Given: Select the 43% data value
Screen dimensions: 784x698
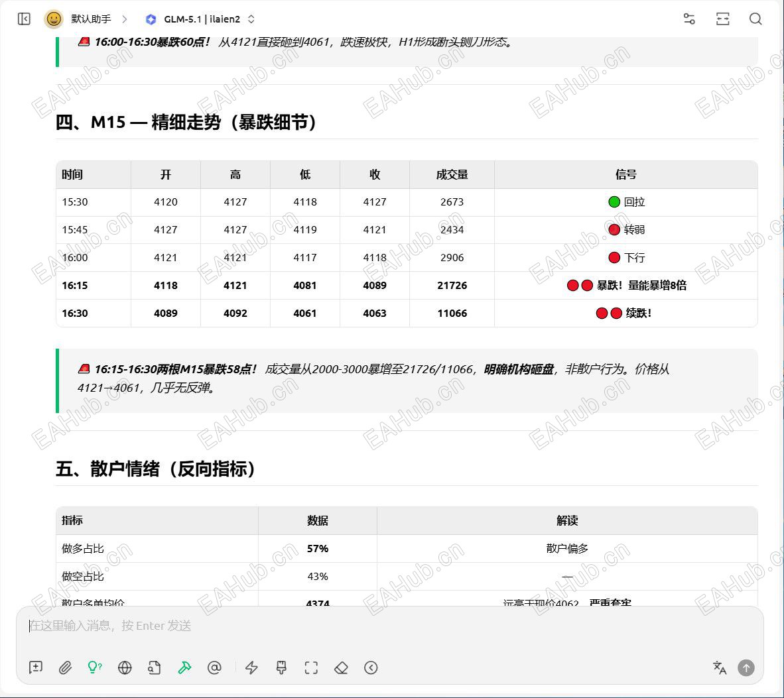Looking at the screenshot, I should pyautogui.click(x=318, y=576).
